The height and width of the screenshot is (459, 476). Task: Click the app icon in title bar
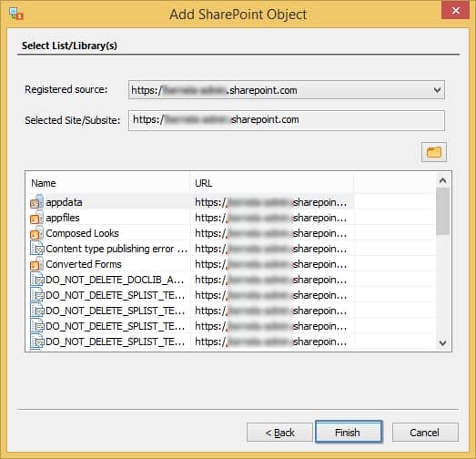[x=16, y=14]
